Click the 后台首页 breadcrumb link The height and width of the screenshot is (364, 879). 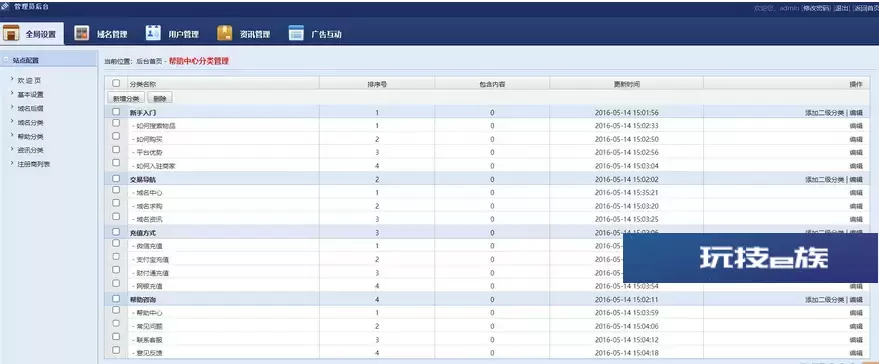149,62
